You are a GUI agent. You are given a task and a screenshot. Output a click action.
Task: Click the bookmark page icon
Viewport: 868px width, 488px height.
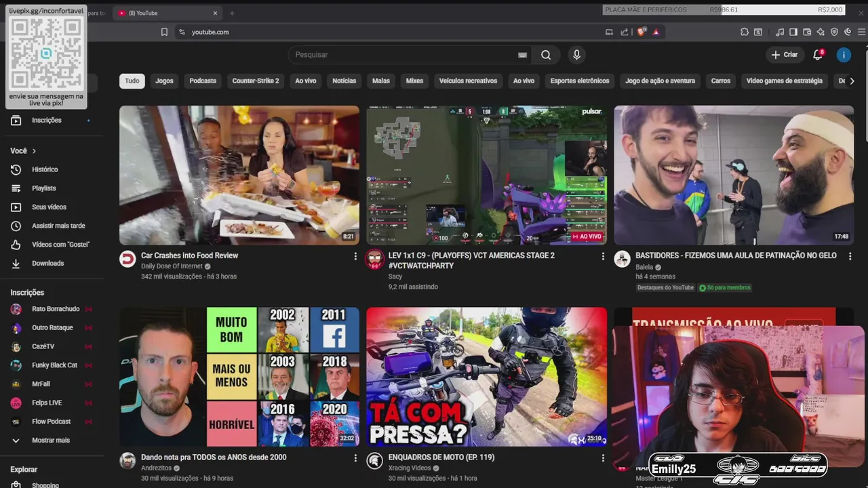pos(164,32)
